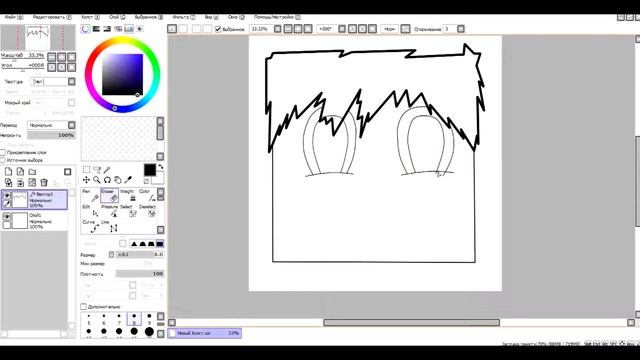Screen dimensions: 640x360
Task: Select brush size preset 8
Action: (134, 319)
